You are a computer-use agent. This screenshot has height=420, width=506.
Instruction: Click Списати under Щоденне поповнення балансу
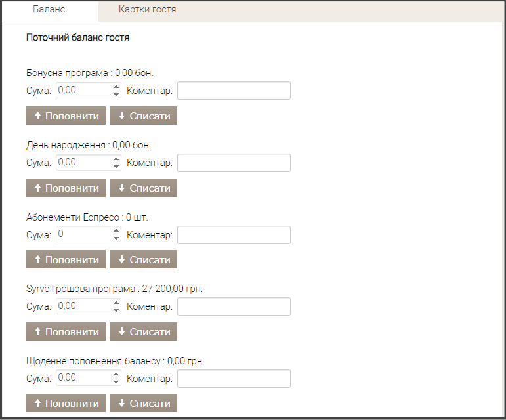coord(144,403)
